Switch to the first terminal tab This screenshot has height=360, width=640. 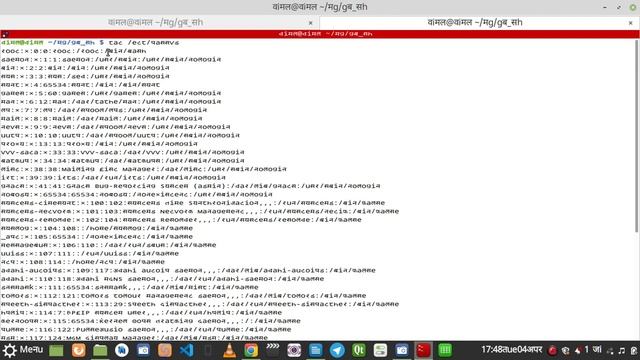(x=155, y=22)
